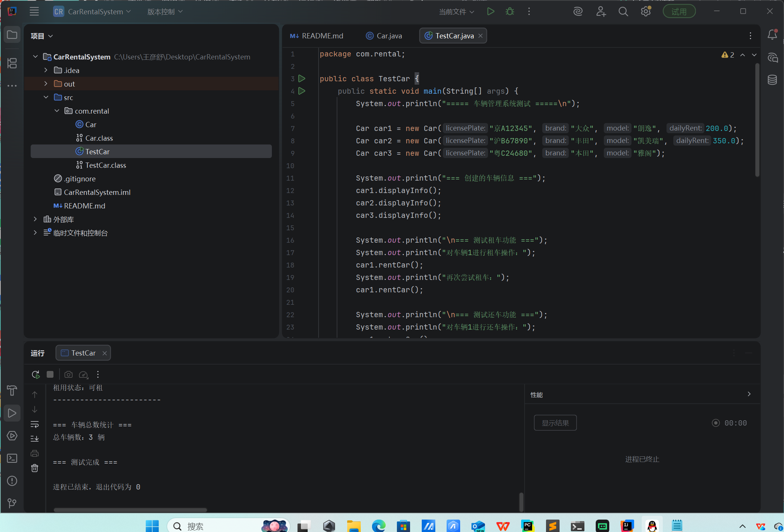784x532 pixels.
Task: Click the 显示结果 button
Action: click(555, 423)
